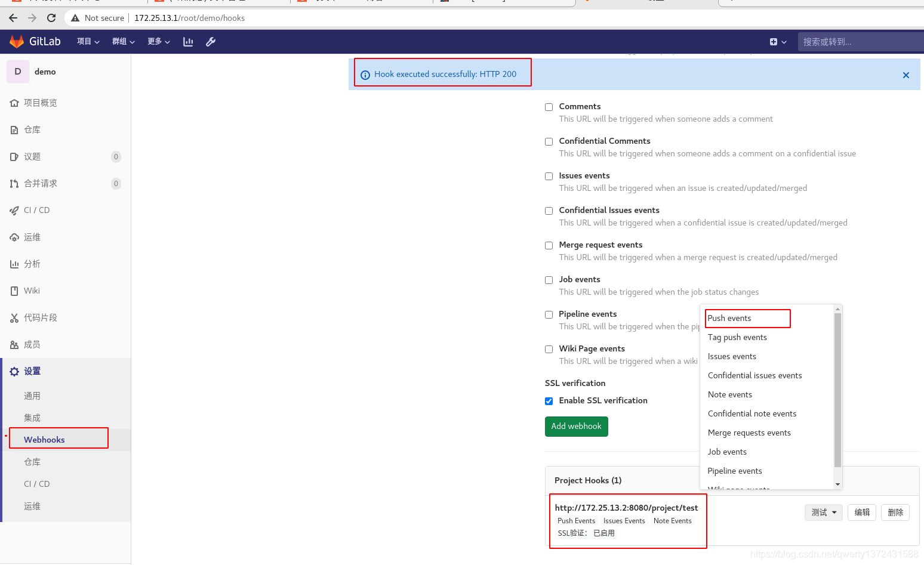Open 合并请求 merge request icon
Image resolution: width=924 pixels, height=565 pixels.
(x=14, y=184)
